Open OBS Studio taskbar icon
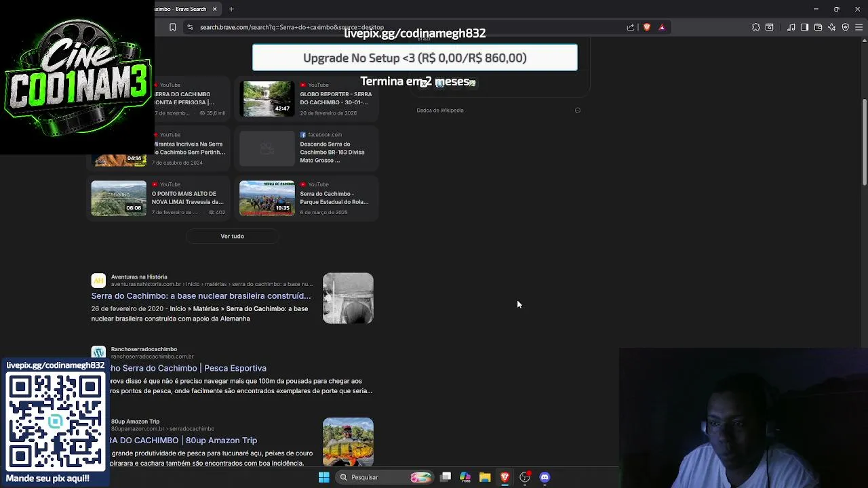The width and height of the screenshot is (868, 488). click(x=525, y=477)
